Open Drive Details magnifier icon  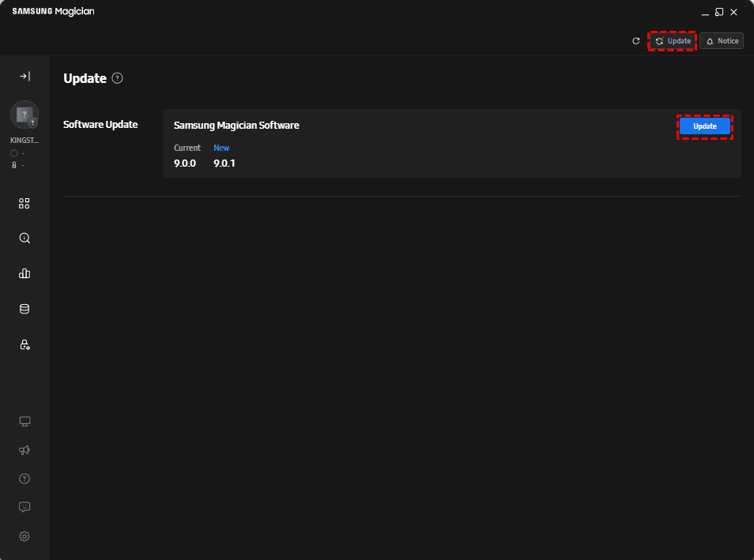(25, 238)
